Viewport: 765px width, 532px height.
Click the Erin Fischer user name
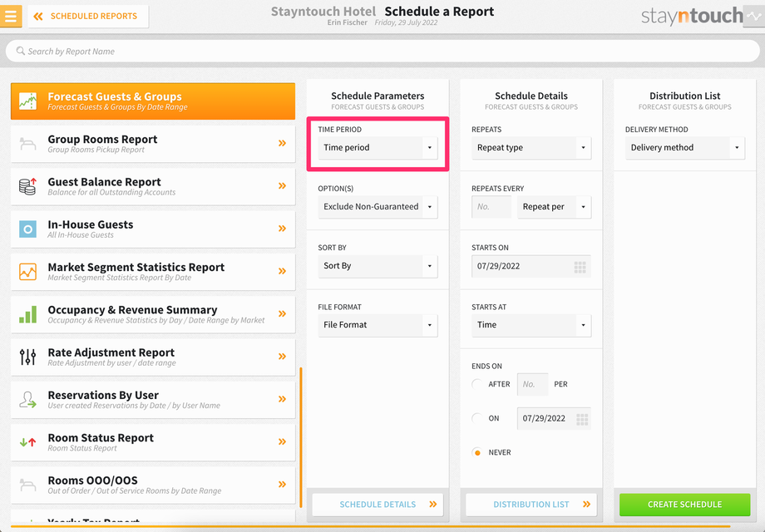click(348, 22)
